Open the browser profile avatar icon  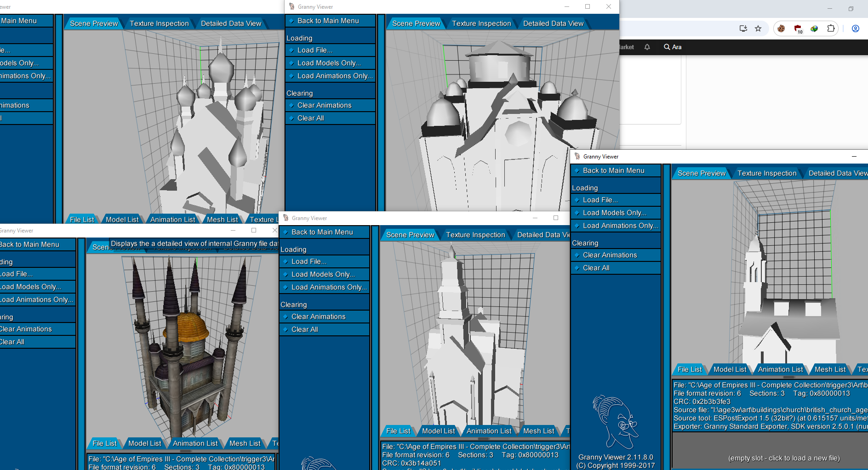856,28
